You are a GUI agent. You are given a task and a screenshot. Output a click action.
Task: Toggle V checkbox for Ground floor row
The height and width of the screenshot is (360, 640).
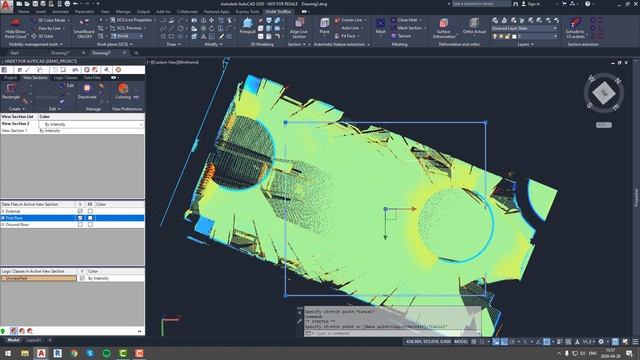coord(80,224)
